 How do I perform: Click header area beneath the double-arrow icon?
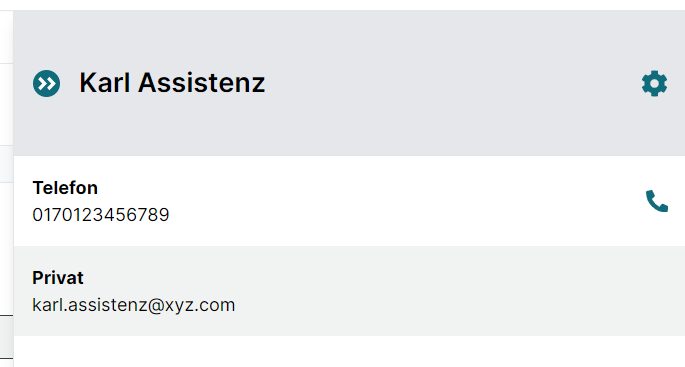point(46,127)
